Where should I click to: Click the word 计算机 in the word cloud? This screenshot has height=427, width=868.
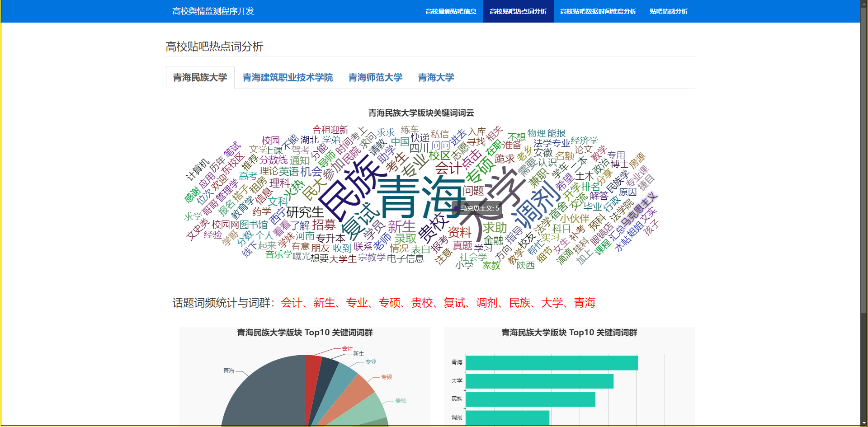(x=198, y=169)
